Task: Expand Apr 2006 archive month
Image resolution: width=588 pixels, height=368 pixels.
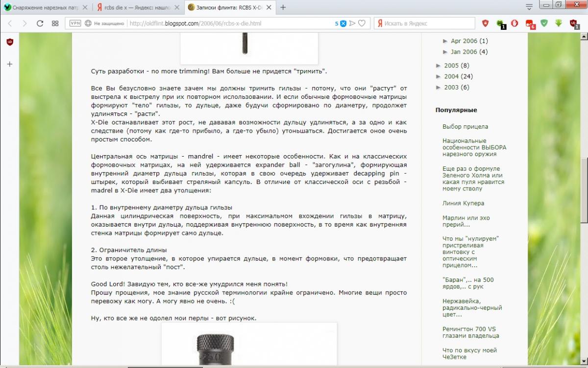Action: click(x=445, y=41)
